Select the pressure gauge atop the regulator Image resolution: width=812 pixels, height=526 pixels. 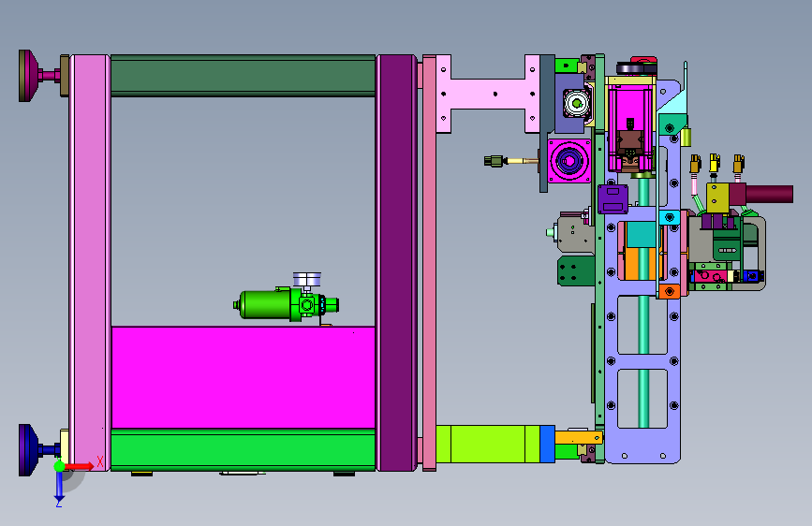click(306, 280)
